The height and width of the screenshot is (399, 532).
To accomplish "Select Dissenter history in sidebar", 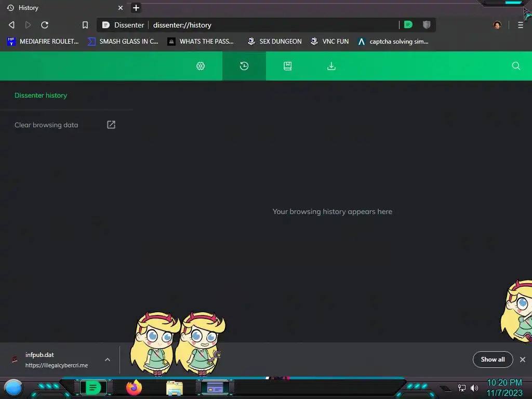I will pos(41,96).
